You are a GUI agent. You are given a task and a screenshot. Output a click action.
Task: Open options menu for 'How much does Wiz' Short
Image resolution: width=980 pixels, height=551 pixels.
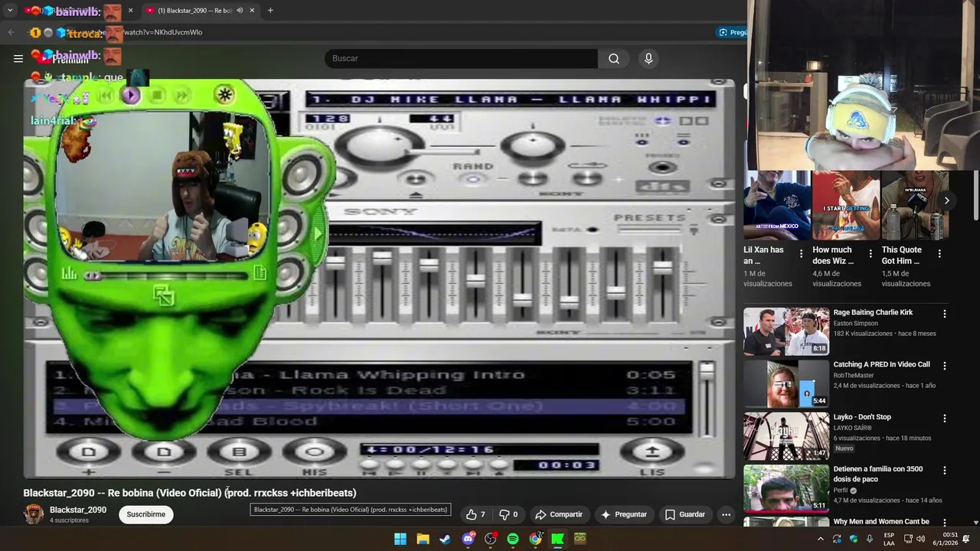click(x=870, y=253)
